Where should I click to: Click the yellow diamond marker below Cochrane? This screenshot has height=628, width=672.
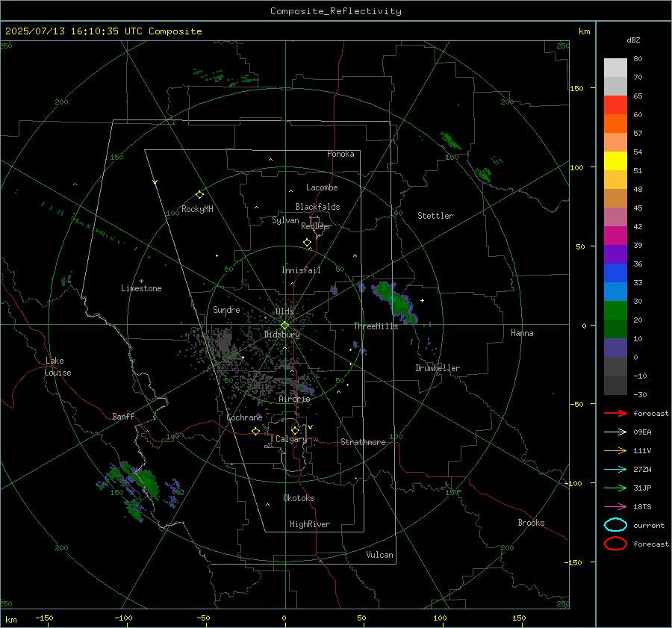[255, 431]
